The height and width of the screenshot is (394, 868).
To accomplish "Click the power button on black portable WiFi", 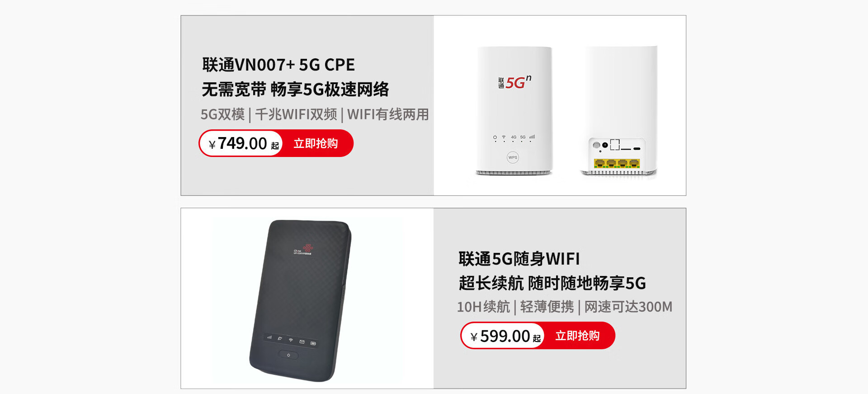I will 288,355.
